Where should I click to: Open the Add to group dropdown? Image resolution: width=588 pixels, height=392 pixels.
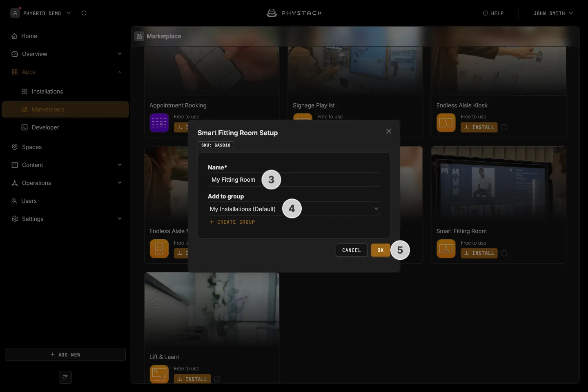click(x=294, y=209)
